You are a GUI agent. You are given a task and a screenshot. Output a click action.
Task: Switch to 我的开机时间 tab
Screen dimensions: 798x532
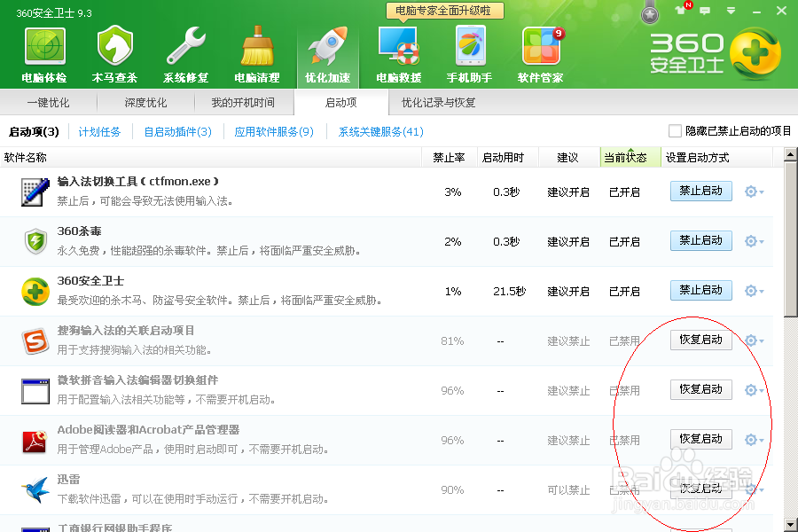(x=243, y=102)
